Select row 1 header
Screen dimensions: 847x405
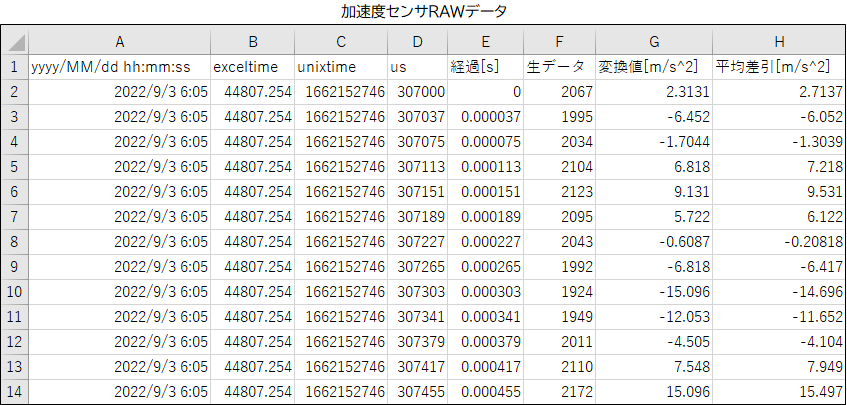click(x=15, y=66)
